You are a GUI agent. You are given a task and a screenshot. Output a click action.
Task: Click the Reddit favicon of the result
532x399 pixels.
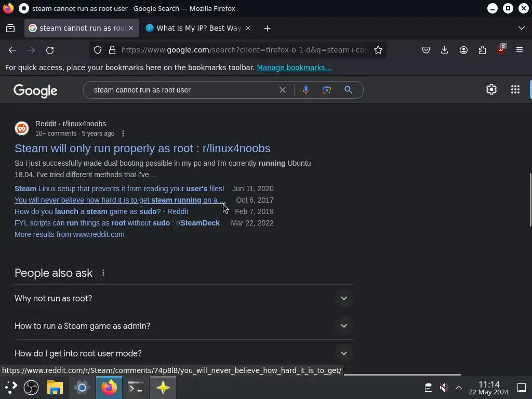pos(22,128)
